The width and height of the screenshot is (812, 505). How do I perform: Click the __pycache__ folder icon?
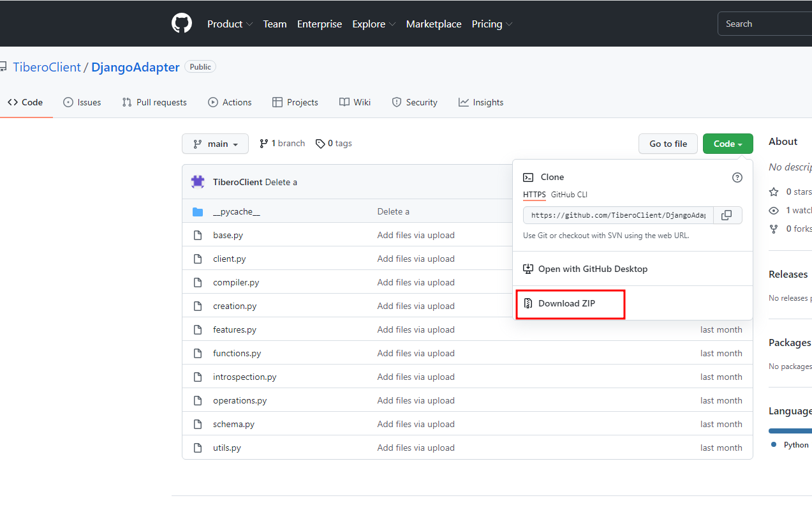point(198,212)
